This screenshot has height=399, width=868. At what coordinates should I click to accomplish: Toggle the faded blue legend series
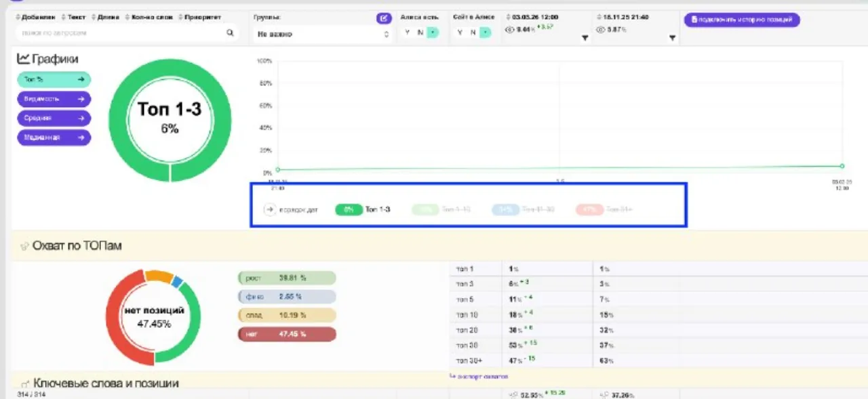point(523,210)
